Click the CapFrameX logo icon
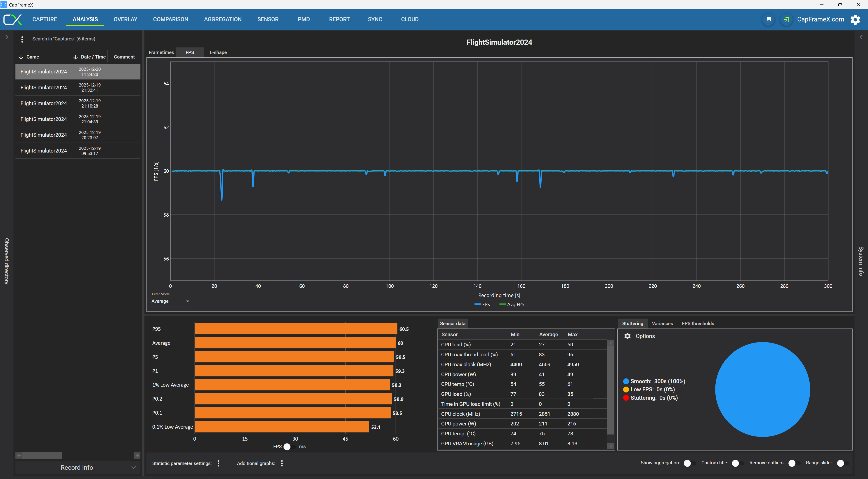The height and width of the screenshot is (479, 868). pyautogui.click(x=12, y=19)
